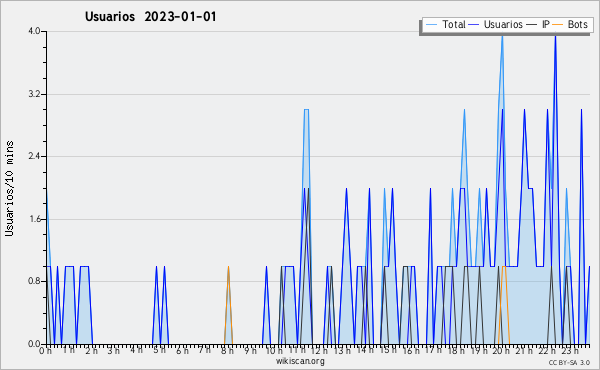Viewport: 600px width, 370px height.
Task: Click the 6 h x-axis label
Action: (x=182, y=351)
